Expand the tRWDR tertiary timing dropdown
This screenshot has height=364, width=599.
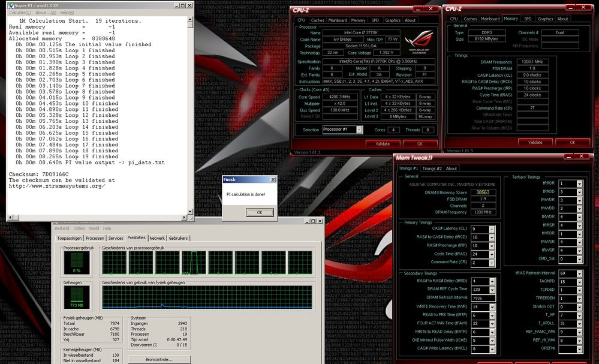(580, 217)
